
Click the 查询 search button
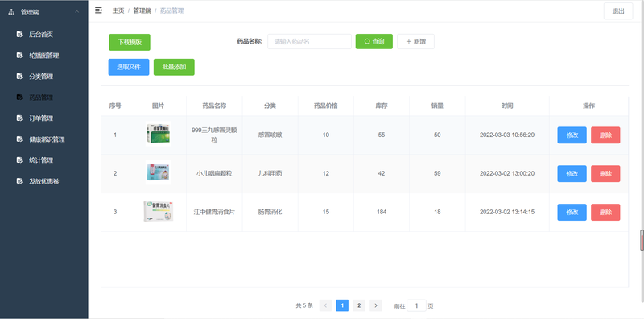pyautogui.click(x=374, y=42)
